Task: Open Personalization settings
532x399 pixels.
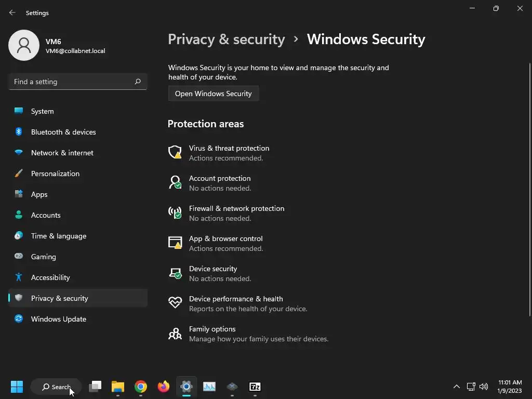Action: coord(78,174)
